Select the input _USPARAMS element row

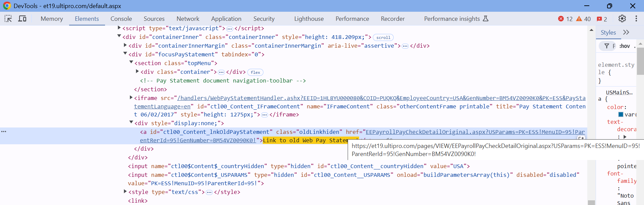point(353,179)
